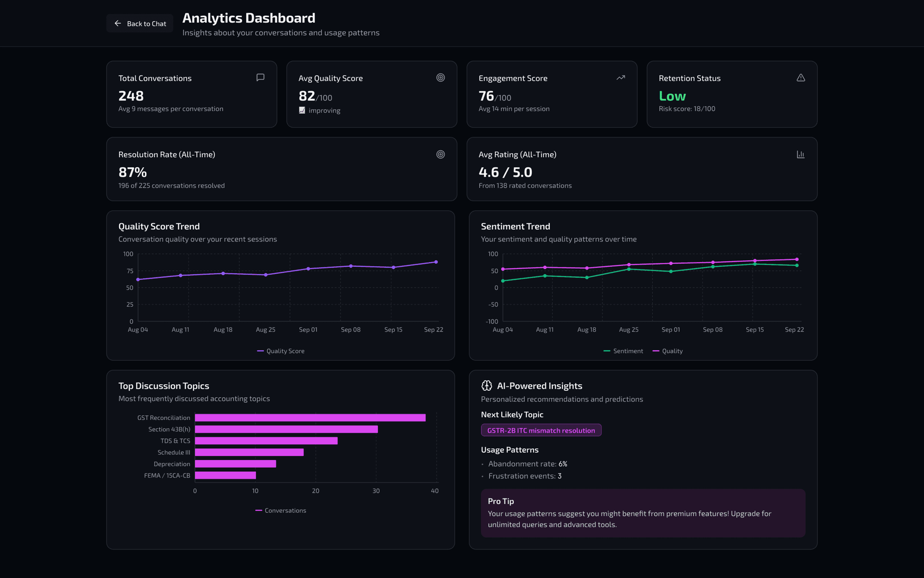
Task: Click the Sep 22 point on Quality Score Trend
Action: (x=436, y=262)
